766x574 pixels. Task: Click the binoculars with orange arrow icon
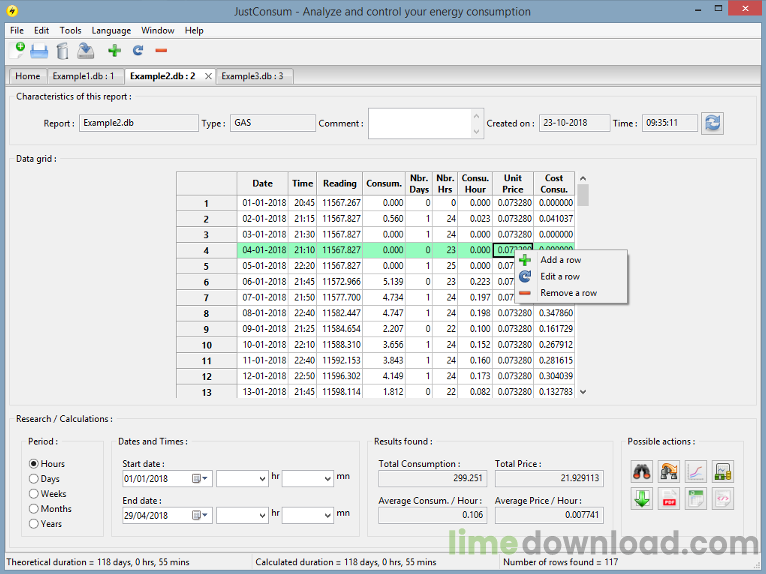(669, 471)
